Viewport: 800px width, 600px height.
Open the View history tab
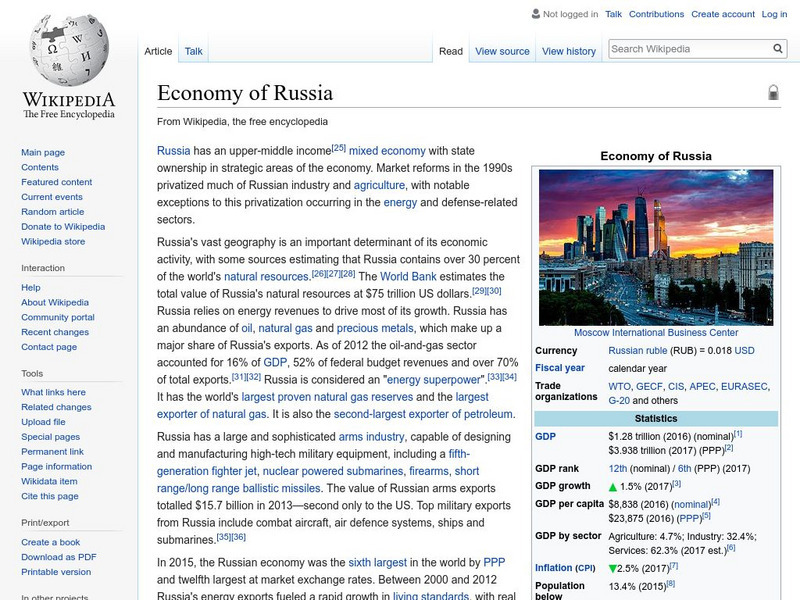(568, 51)
